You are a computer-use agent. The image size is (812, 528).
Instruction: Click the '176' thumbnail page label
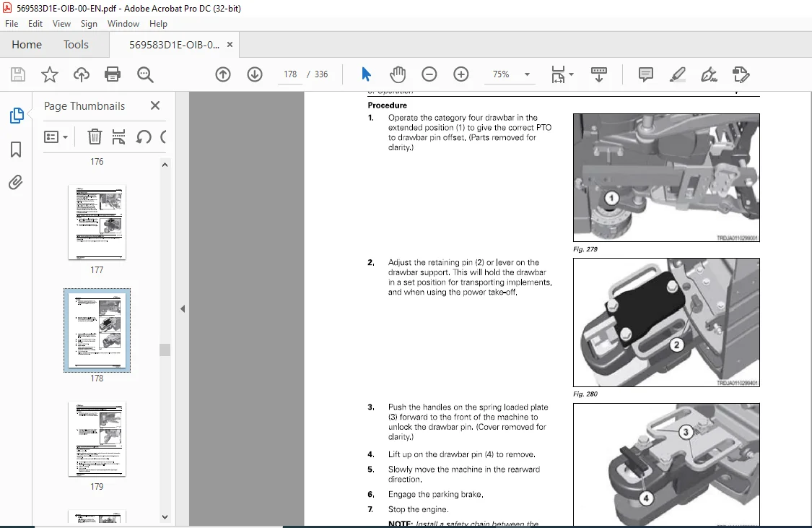tap(97, 162)
